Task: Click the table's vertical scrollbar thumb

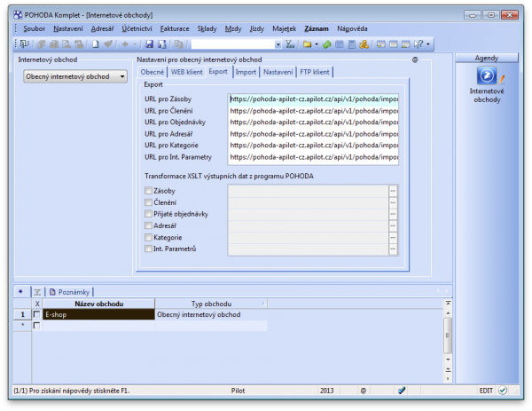Action: (x=448, y=336)
